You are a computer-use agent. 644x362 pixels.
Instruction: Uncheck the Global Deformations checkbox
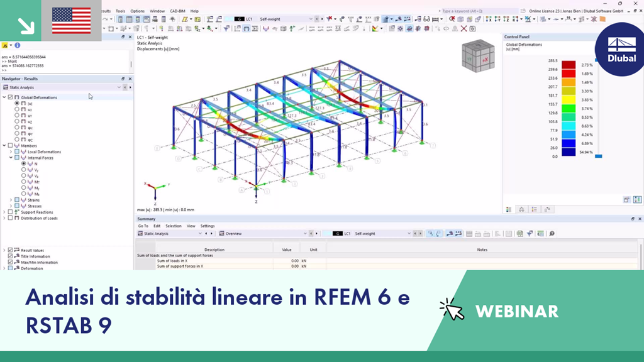click(10, 97)
